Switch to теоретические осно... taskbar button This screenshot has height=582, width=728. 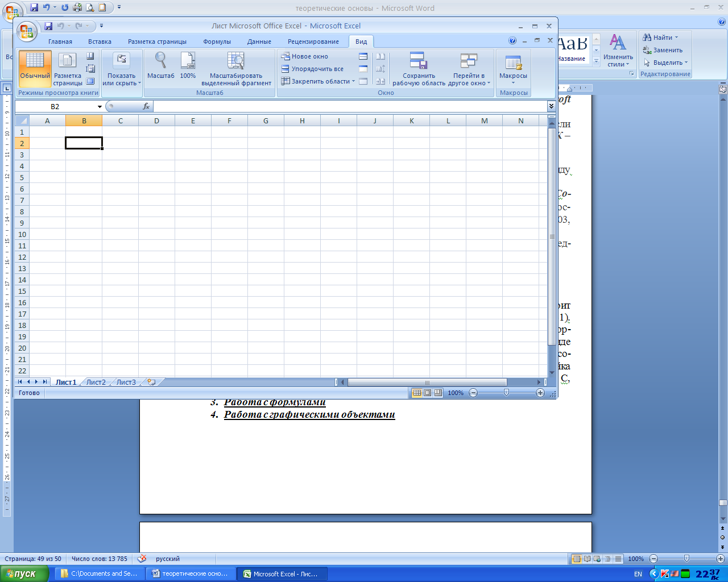tap(191, 573)
